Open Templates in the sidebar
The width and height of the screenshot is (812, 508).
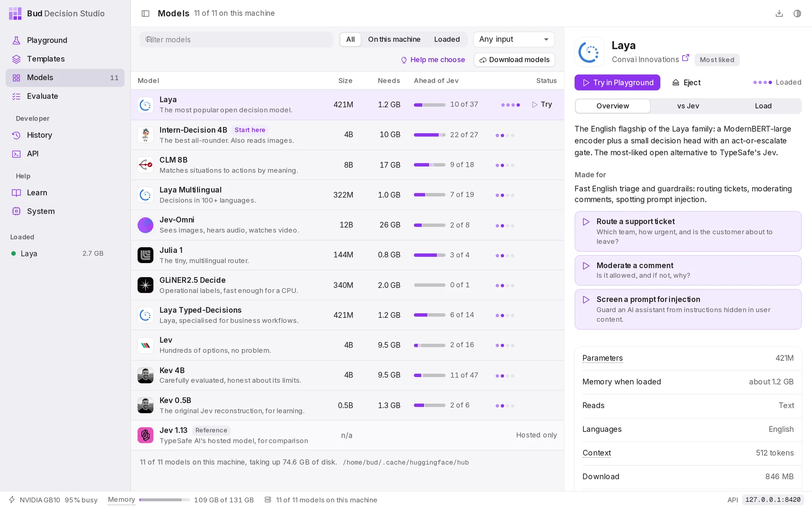[x=65, y=59]
